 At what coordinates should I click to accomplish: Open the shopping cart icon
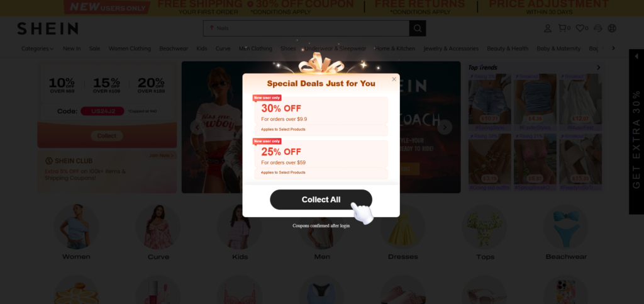pyautogui.click(x=562, y=28)
